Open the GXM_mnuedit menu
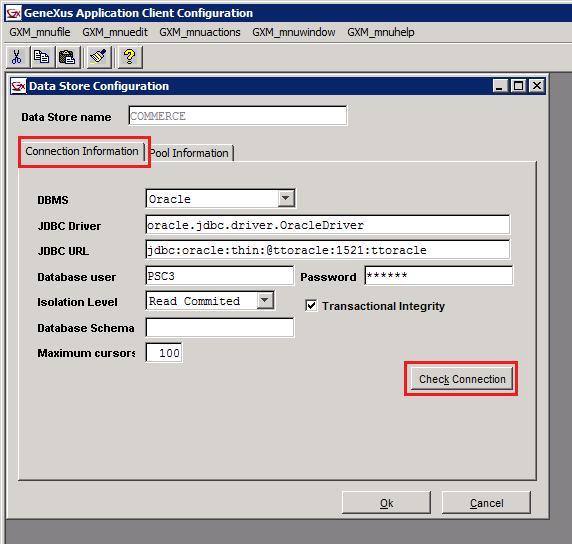The width and height of the screenshot is (572, 544). point(115,32)
